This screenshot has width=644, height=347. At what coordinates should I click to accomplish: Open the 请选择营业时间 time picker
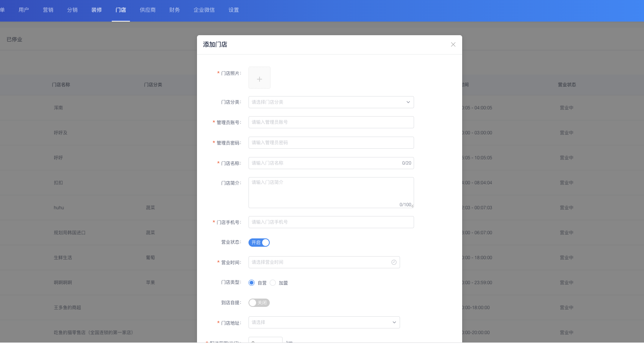point(318,262)
